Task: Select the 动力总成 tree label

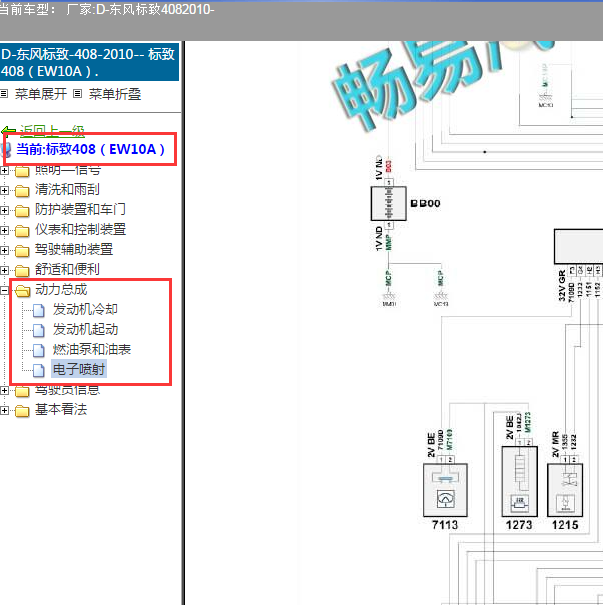Action: pyautogui.click(x=61, y=289)
